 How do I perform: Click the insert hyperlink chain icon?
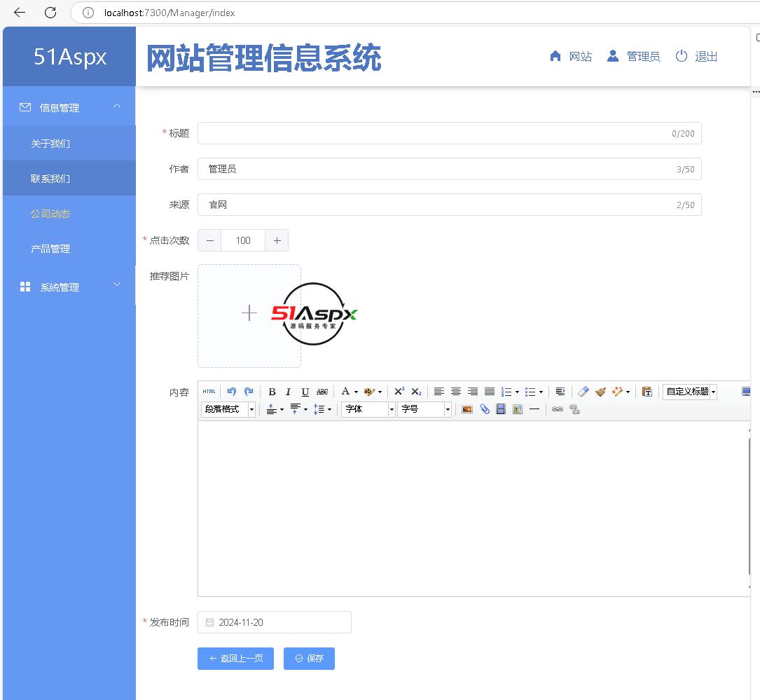[558, 409]
